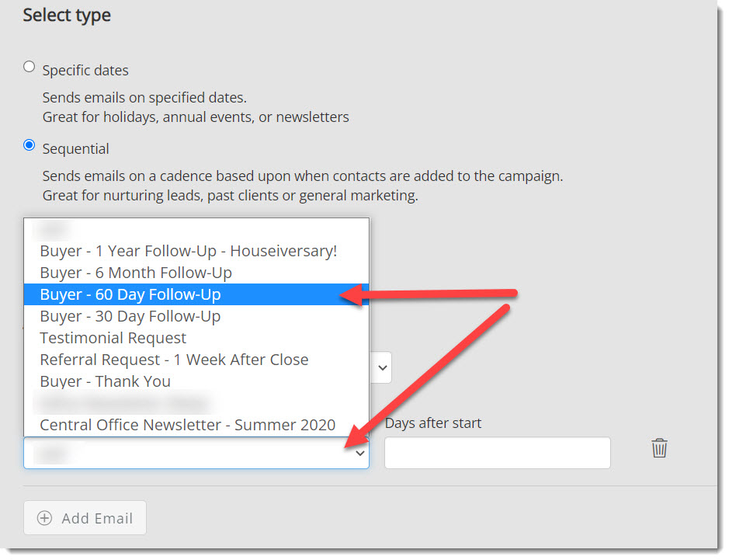Select the Specific dates radio button

[30, 67]
